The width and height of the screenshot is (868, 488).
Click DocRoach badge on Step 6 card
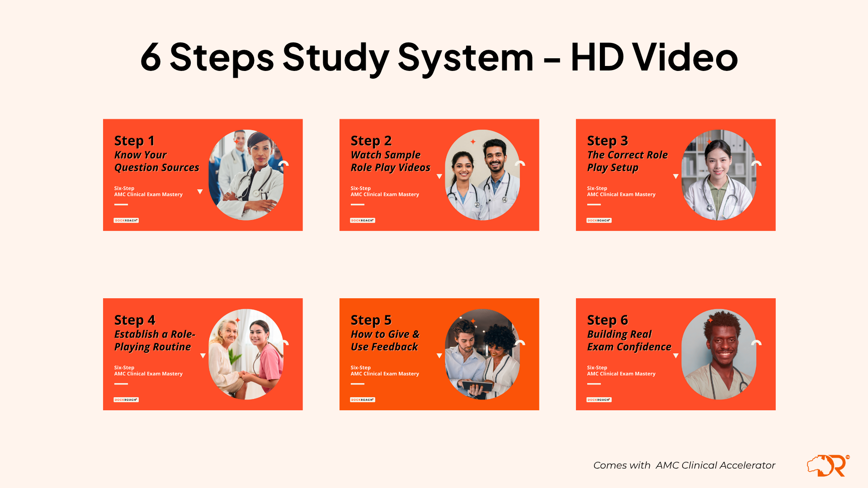599,400
